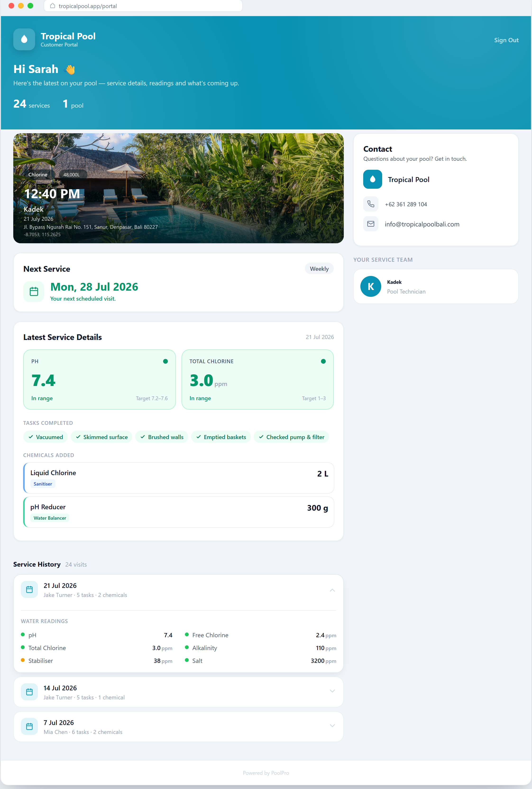The image size is (532, 789).
Task: Click the Target 1–3 label
Action: (x=314, y=398)
